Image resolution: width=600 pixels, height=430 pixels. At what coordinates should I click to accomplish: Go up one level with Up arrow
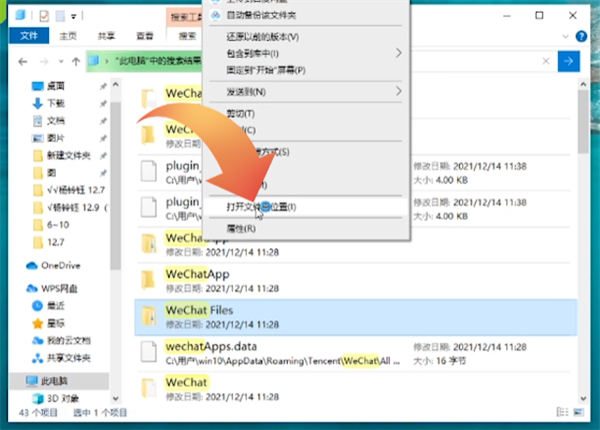(x=76, y=61)
